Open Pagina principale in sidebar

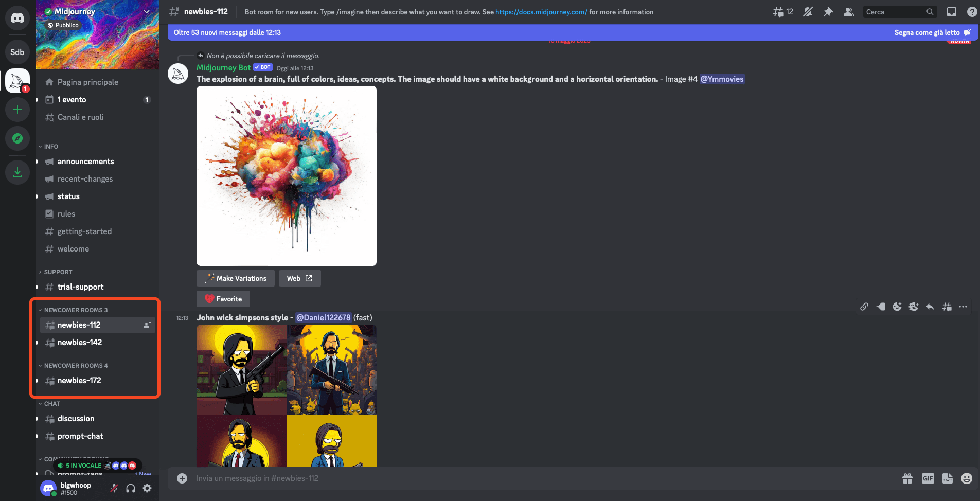point(97,82)
